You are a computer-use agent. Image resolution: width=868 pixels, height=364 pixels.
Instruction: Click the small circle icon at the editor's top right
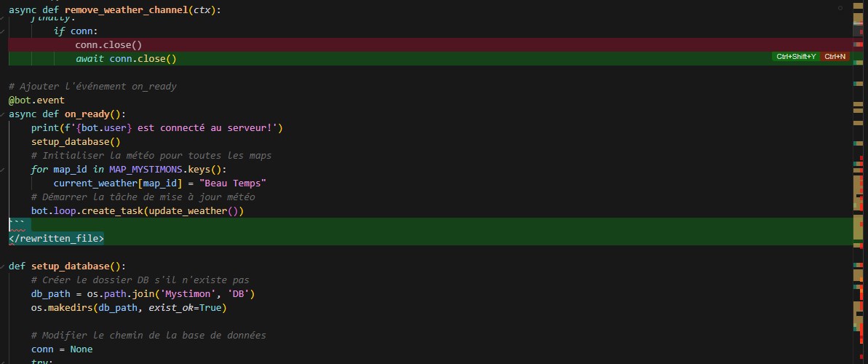[841, 7]
